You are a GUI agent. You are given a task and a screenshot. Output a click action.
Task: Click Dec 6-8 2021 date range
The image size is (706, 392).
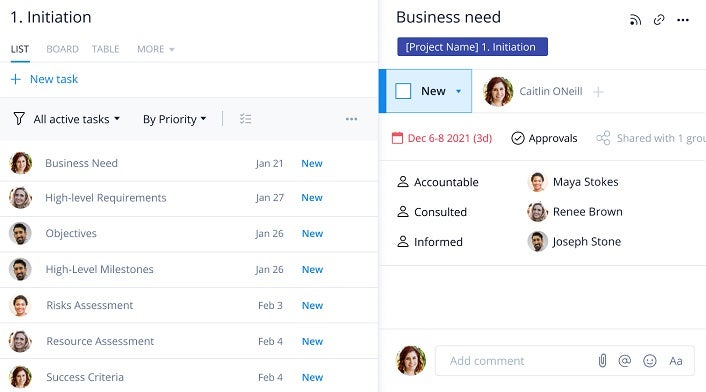point(449,138)
